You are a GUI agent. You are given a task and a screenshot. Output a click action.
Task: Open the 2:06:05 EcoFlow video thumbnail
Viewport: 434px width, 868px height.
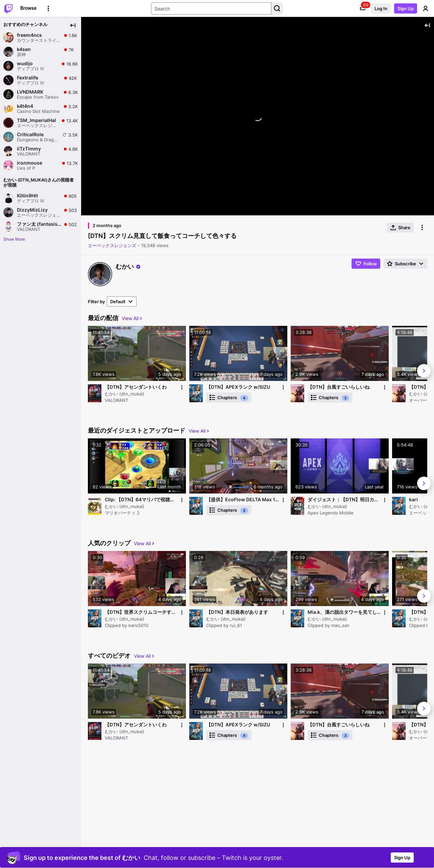(x=238, y=466)
